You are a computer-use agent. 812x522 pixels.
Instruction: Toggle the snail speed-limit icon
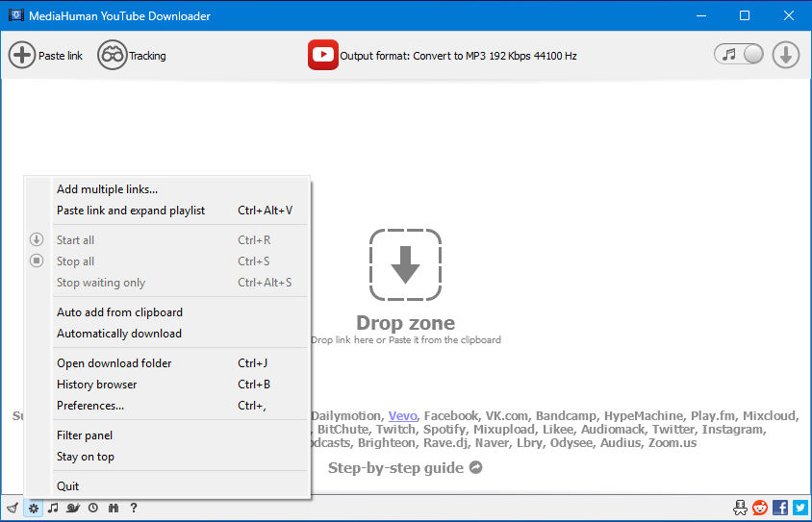click(x=73, y=508)
